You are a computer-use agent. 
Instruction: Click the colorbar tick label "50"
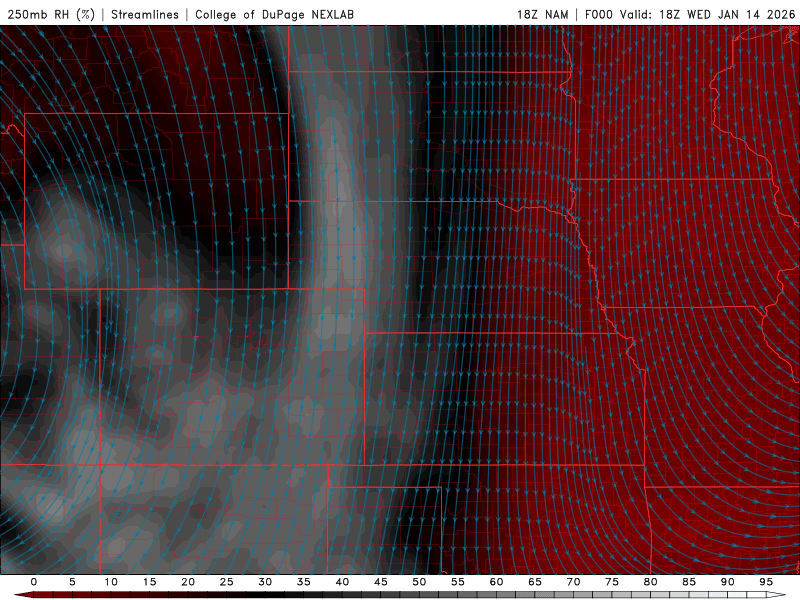(419, 582)
